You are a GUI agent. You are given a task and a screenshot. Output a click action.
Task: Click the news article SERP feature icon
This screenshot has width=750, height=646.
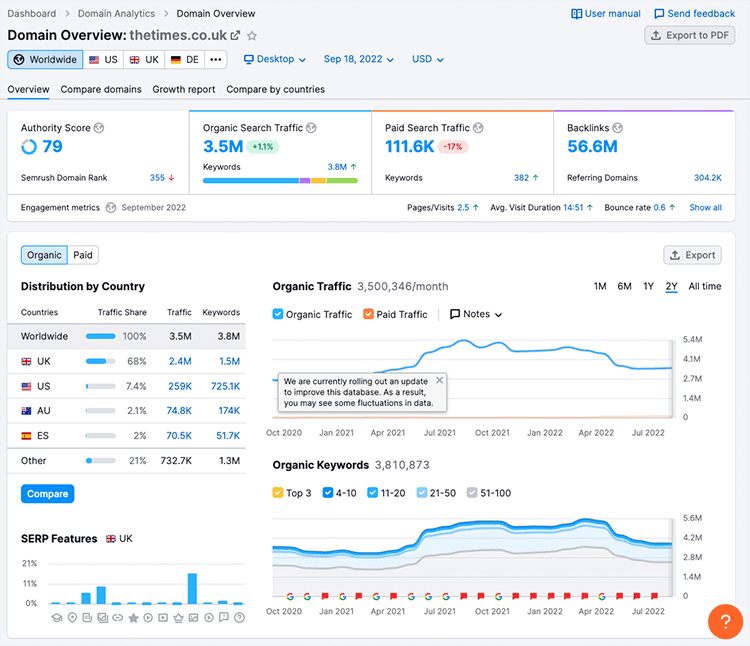coord(87,618)
